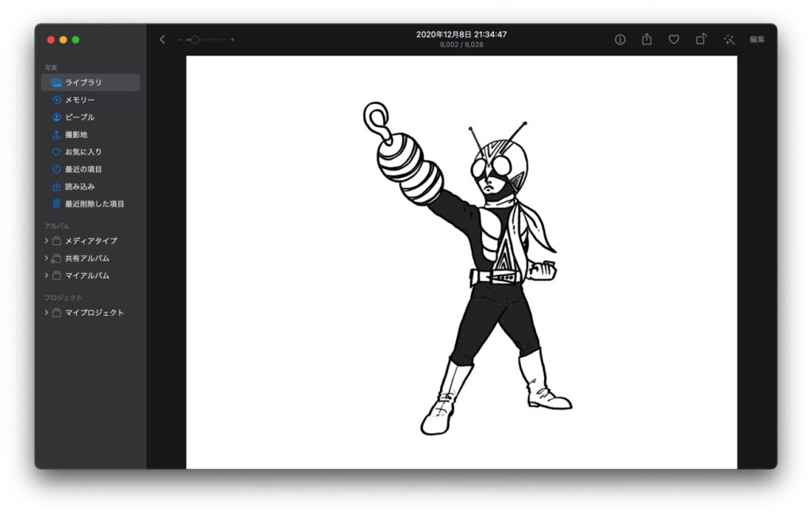Select メディアタイプ album folder
812x515 pixels.
(90, 240)
